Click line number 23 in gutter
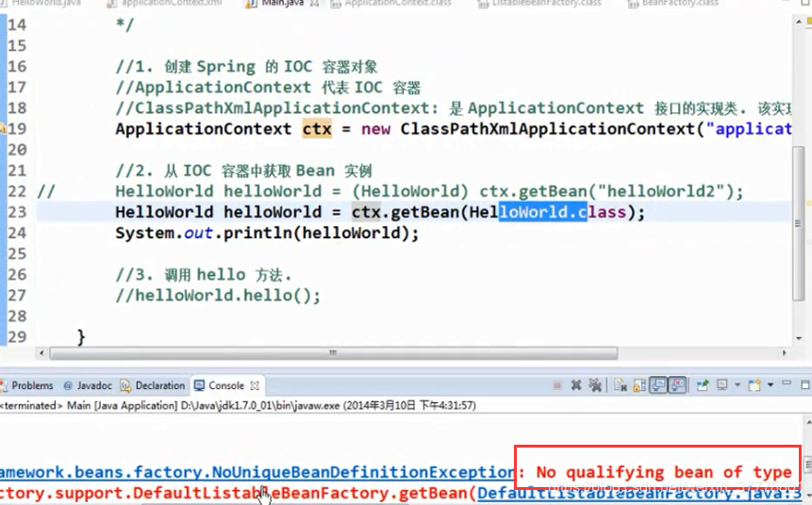The height and width of the screenshot is (505, 812). pos(17,212)
